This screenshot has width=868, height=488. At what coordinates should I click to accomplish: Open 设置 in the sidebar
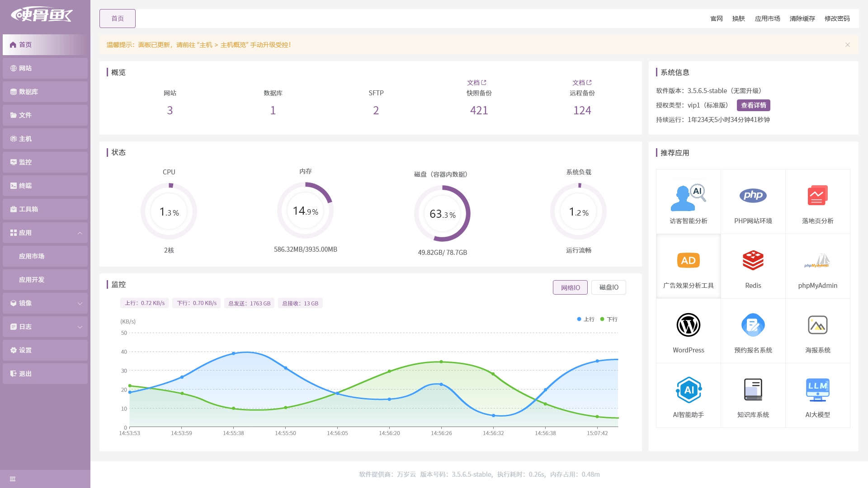pos(45,350)
